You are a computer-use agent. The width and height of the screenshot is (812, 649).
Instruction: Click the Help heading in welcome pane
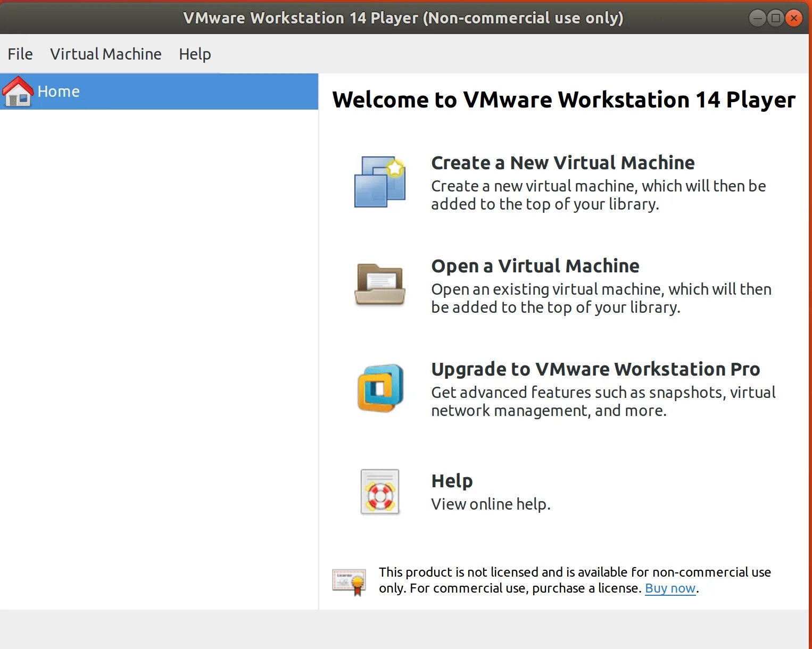(452, 481)
